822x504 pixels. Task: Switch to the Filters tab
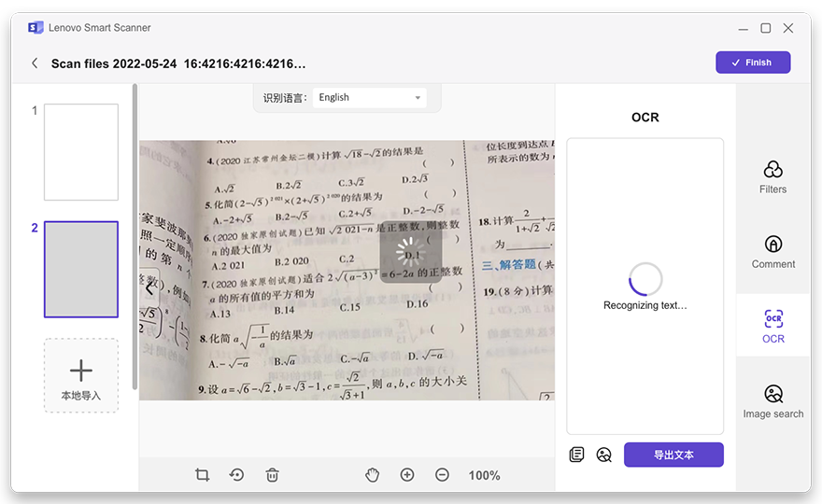(x=772, y=176)
